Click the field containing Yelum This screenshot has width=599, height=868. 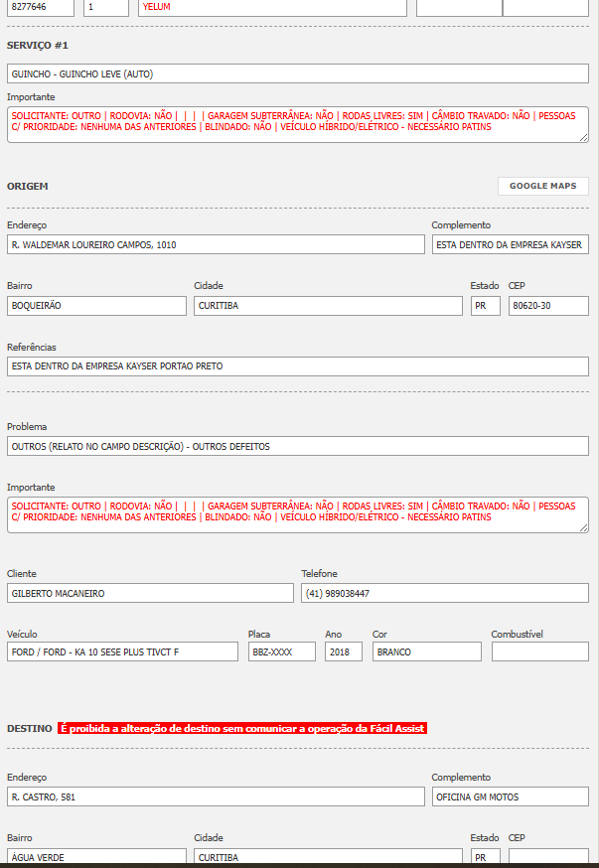point(272,7)
